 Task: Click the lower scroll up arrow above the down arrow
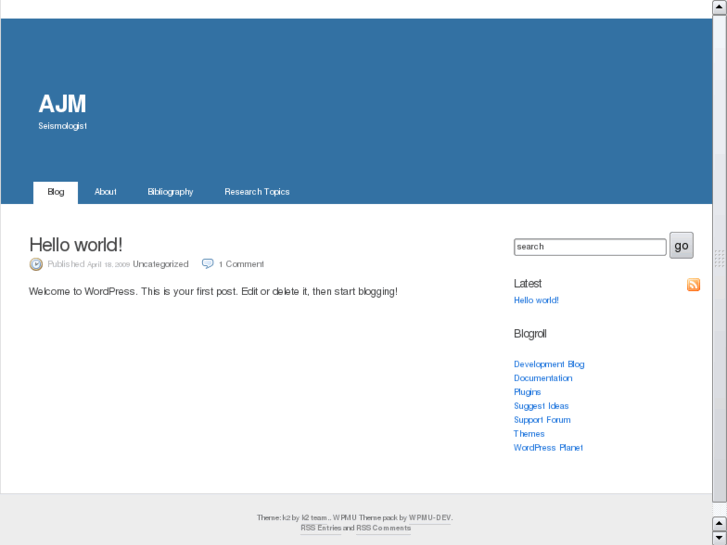[719, 524]
